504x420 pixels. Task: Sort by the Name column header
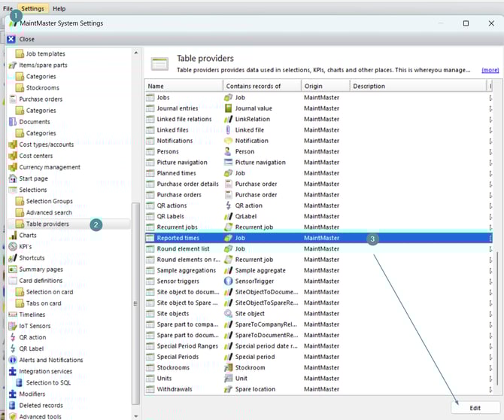[x=183, y=86]
